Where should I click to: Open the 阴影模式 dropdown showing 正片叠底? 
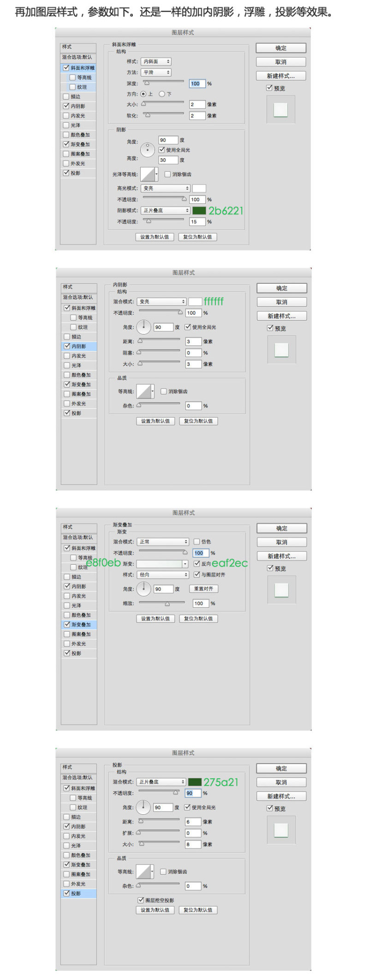tap(166, 210)
